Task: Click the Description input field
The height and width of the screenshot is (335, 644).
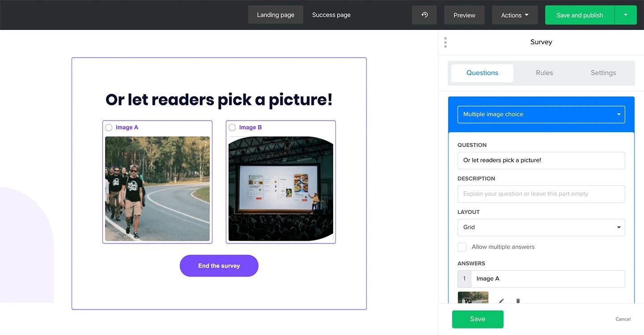Action: [x=541, y=194]
